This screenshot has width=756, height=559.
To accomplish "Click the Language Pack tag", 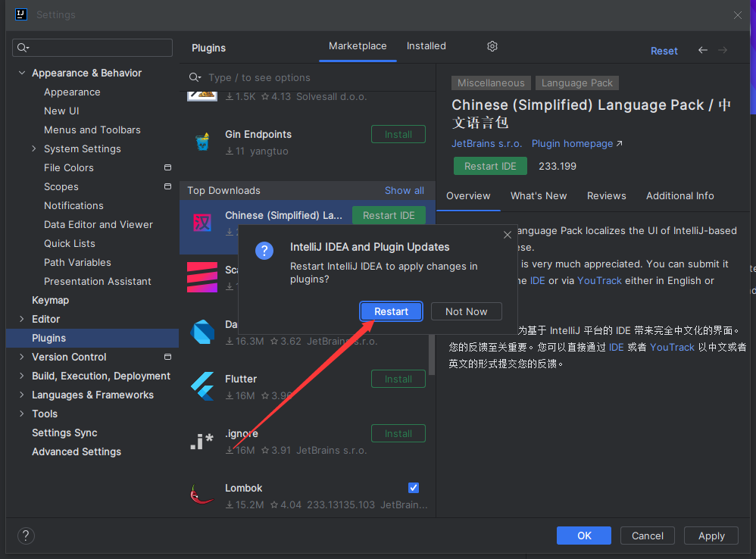I will (x=576, y=83).
